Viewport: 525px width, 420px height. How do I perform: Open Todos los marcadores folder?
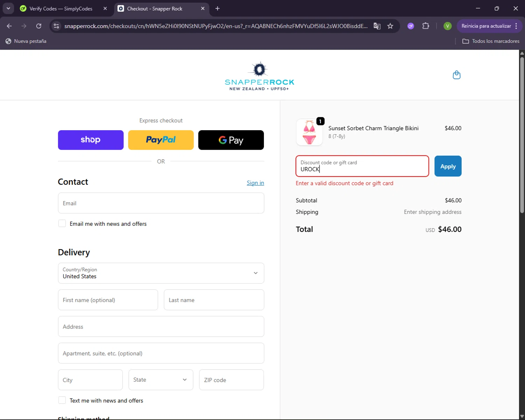coord(491,41)
